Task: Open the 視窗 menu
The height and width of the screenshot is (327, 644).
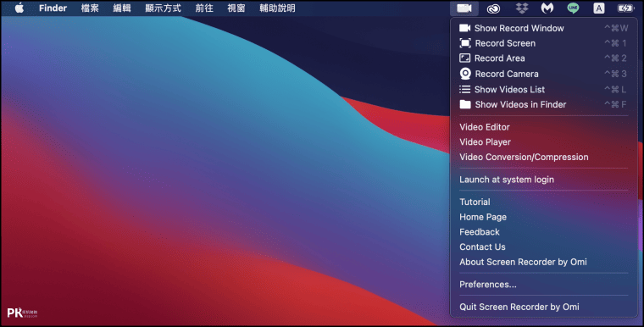Action: pos(236,8)
